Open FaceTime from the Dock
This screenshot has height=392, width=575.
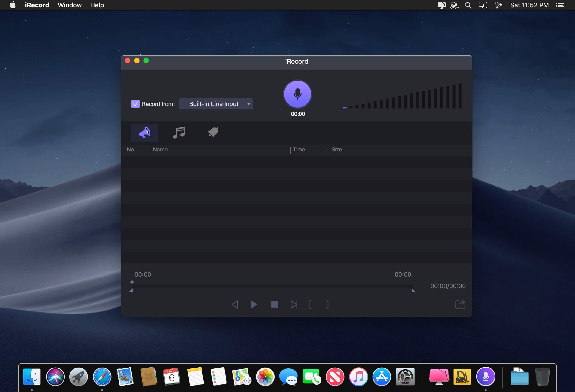[x=312, y=377]
